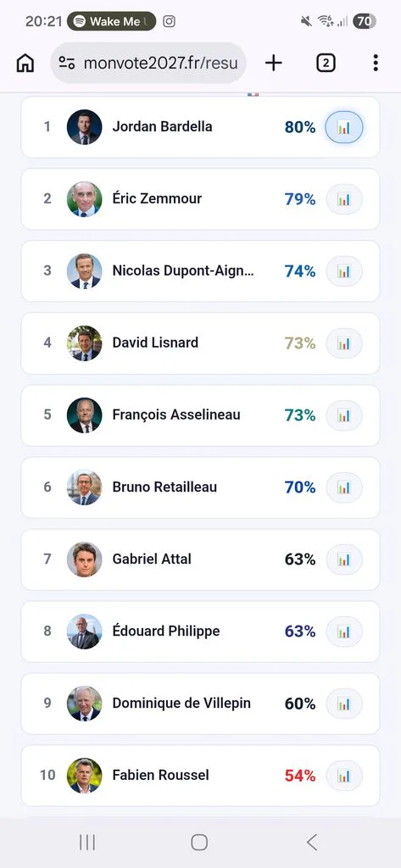View Fabien Roussel's chart details
Viewport: 401px width, 868px height.
[x=344, y=776]
